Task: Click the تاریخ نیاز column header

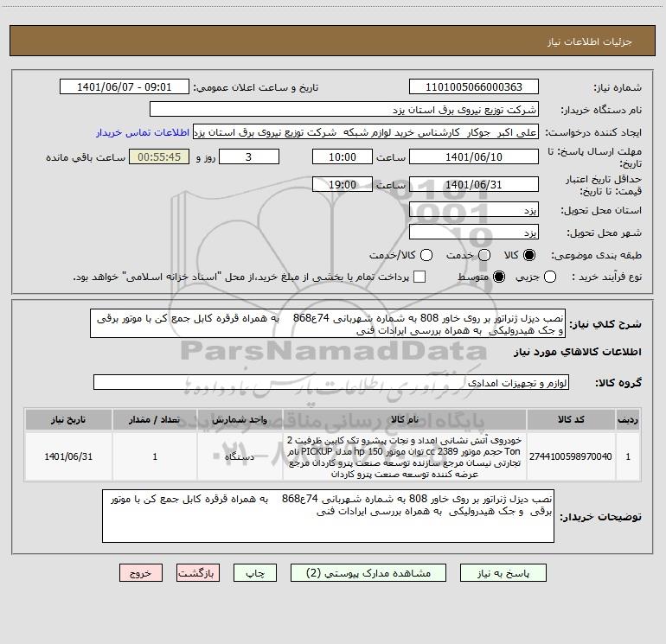Action: point(68,420)
